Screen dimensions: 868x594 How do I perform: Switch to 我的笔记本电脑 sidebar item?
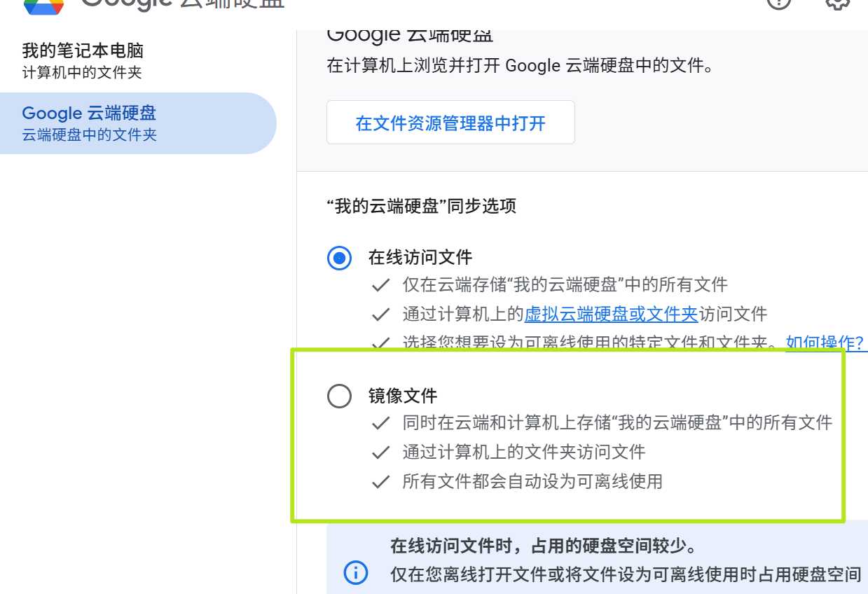83,60
